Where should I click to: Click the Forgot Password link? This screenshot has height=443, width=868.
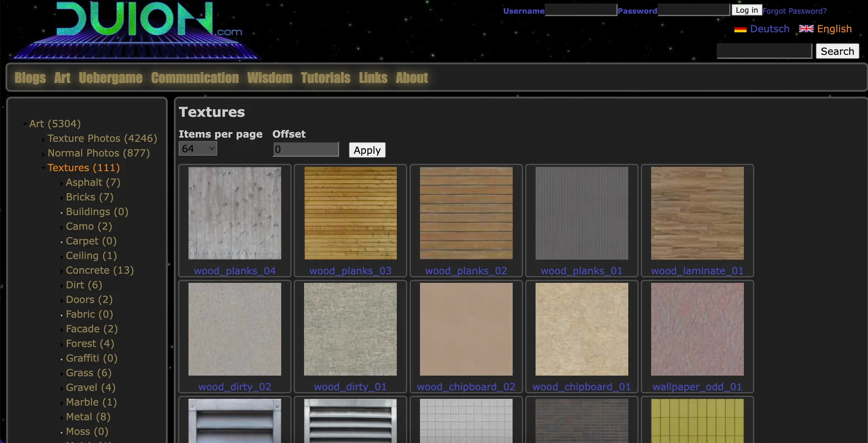pos(794,11)
